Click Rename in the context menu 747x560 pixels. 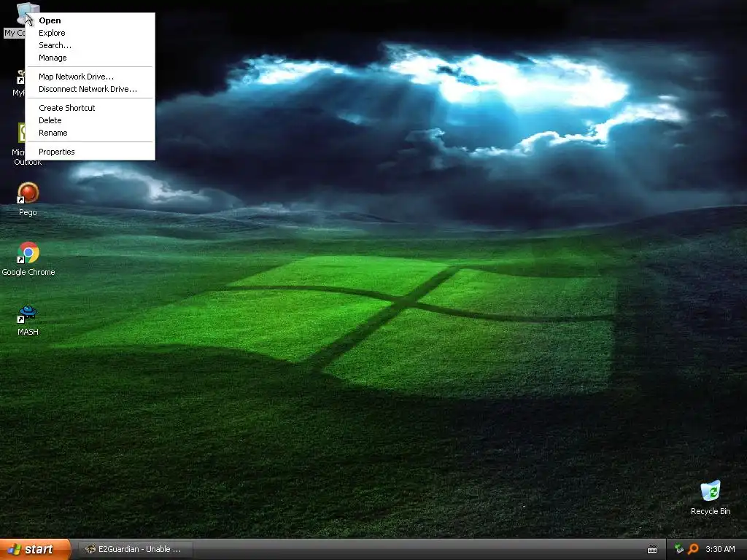coord(90,133)
